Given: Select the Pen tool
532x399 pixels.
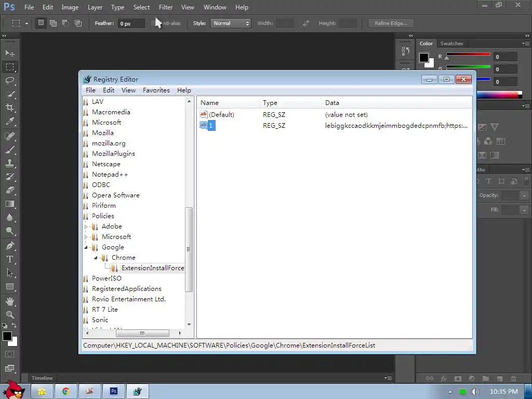Looking at the screenshot, I should 10,246.
